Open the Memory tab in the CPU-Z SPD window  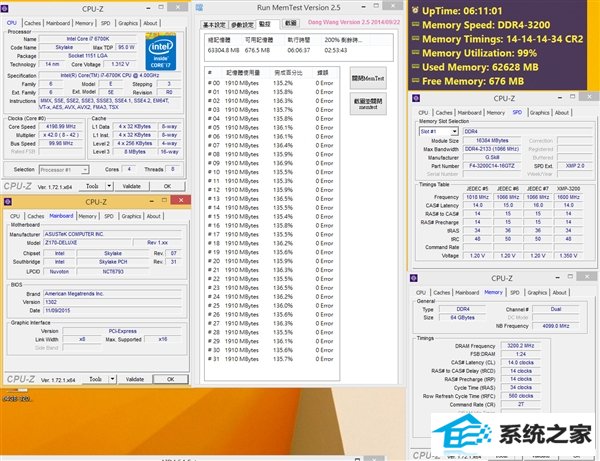point(496,113)
